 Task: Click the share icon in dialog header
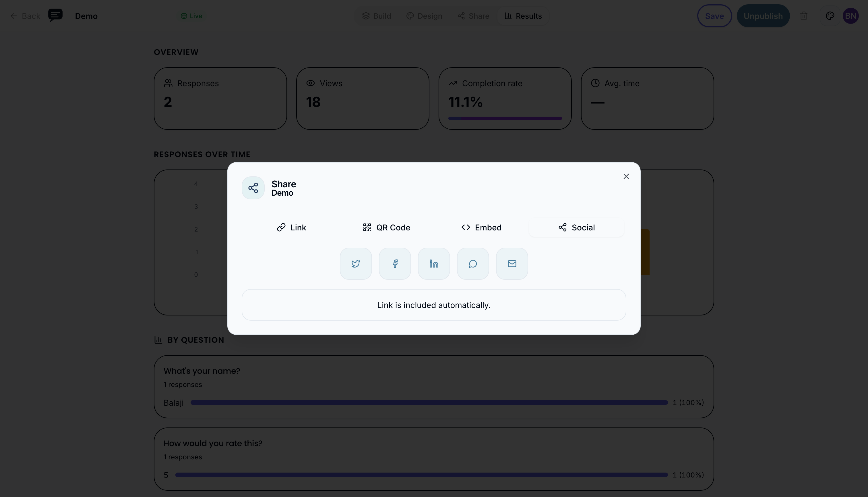[x=253, y=188]
